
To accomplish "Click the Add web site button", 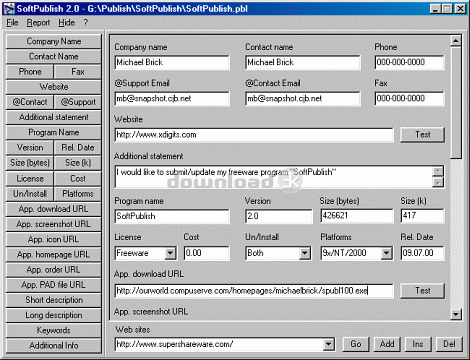I will [387, 344].
